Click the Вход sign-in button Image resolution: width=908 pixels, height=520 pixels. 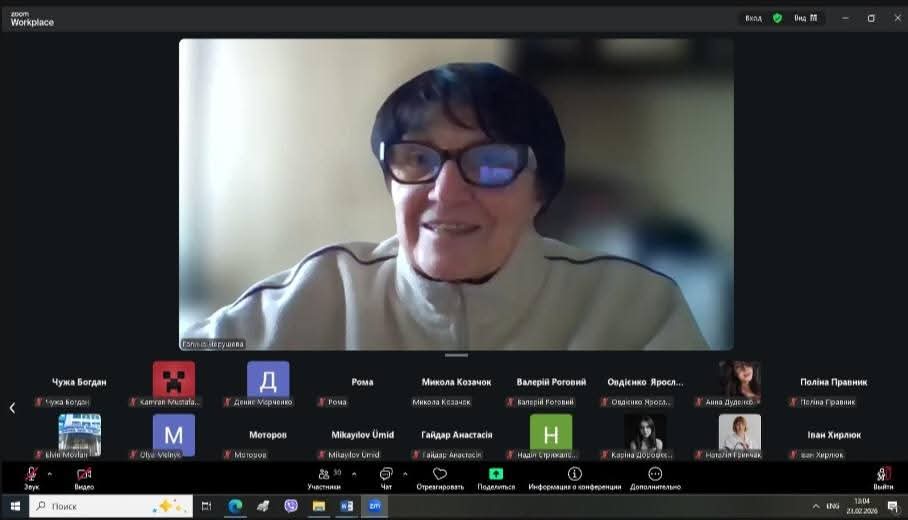pyautogui.click(x=753, y=18)
